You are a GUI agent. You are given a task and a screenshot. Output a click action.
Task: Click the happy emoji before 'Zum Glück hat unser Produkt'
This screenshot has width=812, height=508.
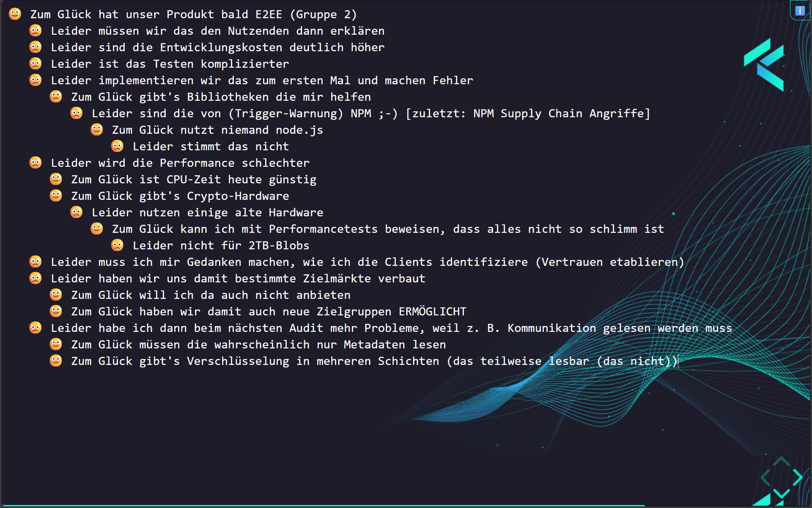point(15,14)
